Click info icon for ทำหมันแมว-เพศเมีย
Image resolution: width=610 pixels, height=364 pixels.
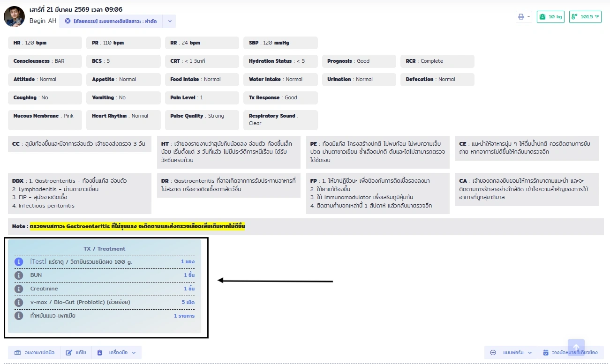(x=19, y=316)
